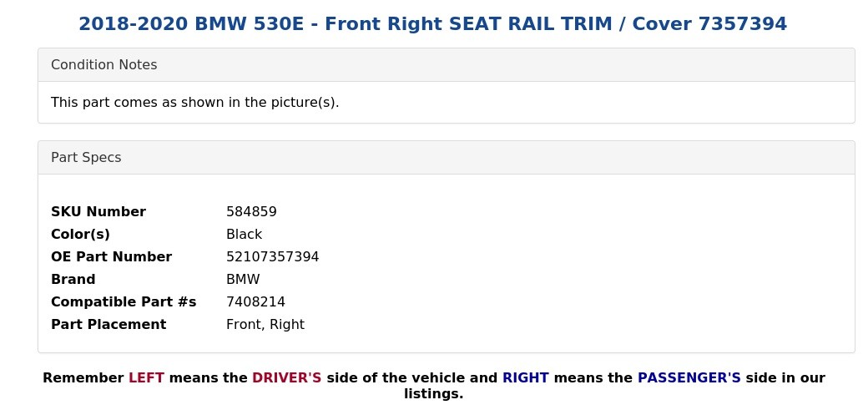Viewport: 868px width, 415px height.
Task: Click the SKU Number label
Action: (98, 212)
